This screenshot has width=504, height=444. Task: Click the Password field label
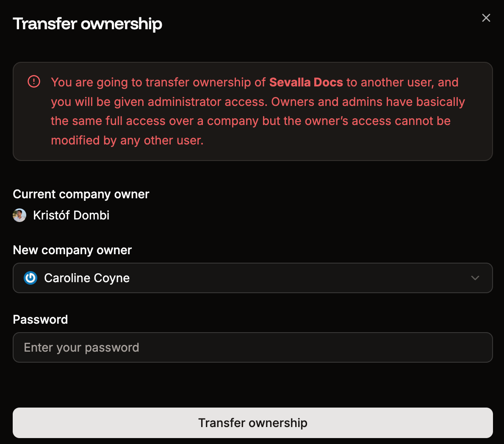coord(40,319)
